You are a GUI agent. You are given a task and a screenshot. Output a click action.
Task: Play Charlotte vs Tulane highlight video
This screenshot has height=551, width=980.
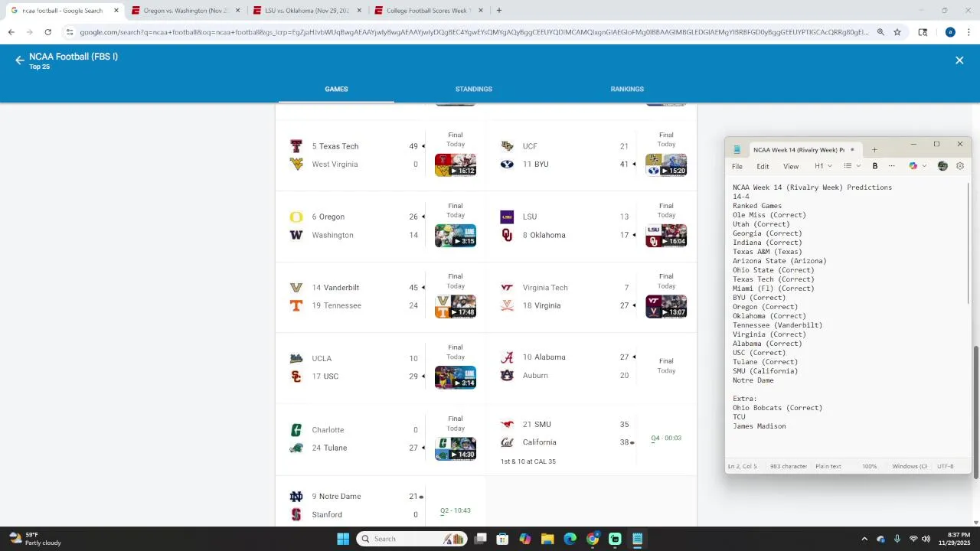tap(456, 448)
